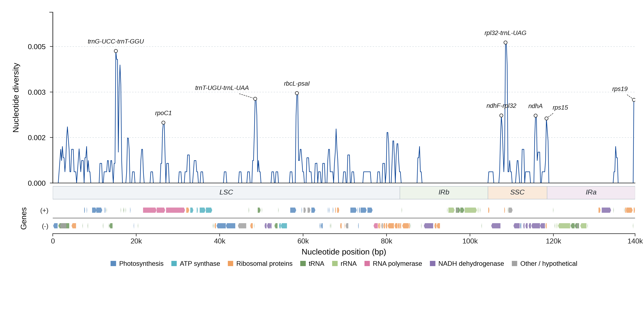The width and height of the screenshot is (644, 313).
Task: Click the 40k x-axis tick label
Action: 219,241
